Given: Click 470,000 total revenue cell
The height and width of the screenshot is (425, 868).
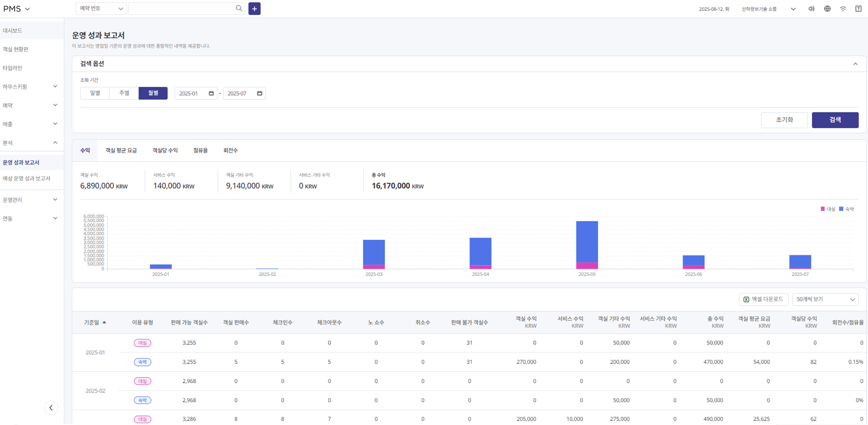Looking at the screenshot, I should pos(713,362).
